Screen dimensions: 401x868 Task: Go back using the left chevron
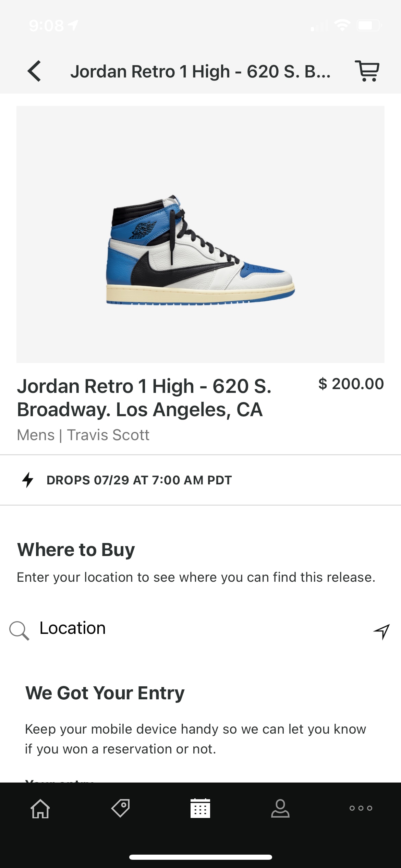[x=34, y=71]
